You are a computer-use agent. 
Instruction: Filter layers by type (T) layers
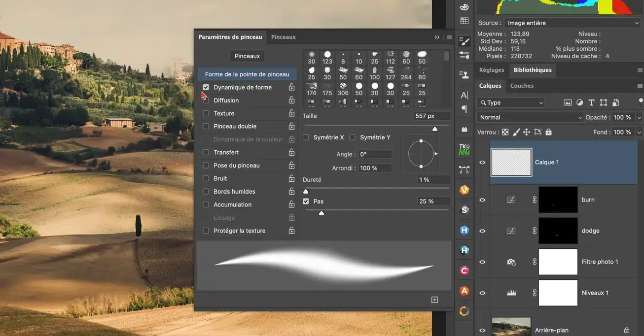592,102
